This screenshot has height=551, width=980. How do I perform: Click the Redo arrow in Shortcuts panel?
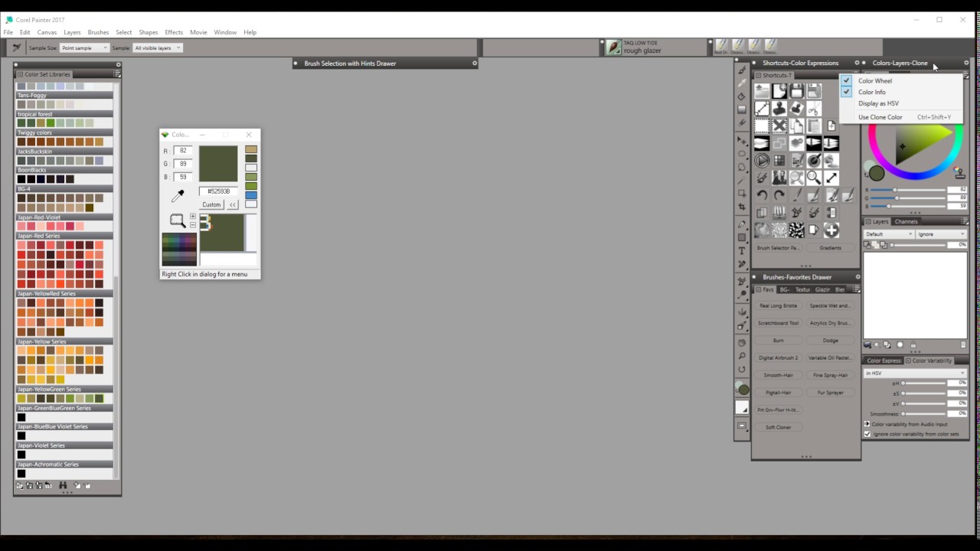pyautogui.click(x=779, y=195)
